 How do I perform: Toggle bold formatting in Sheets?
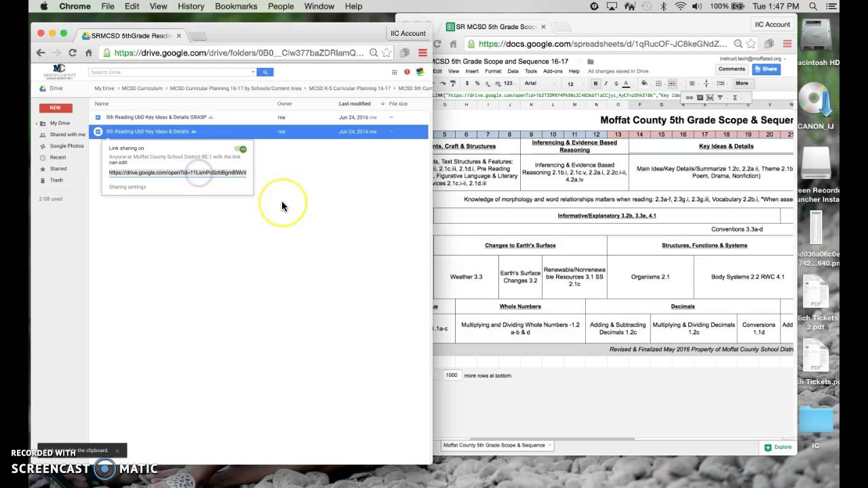[595, 83]
